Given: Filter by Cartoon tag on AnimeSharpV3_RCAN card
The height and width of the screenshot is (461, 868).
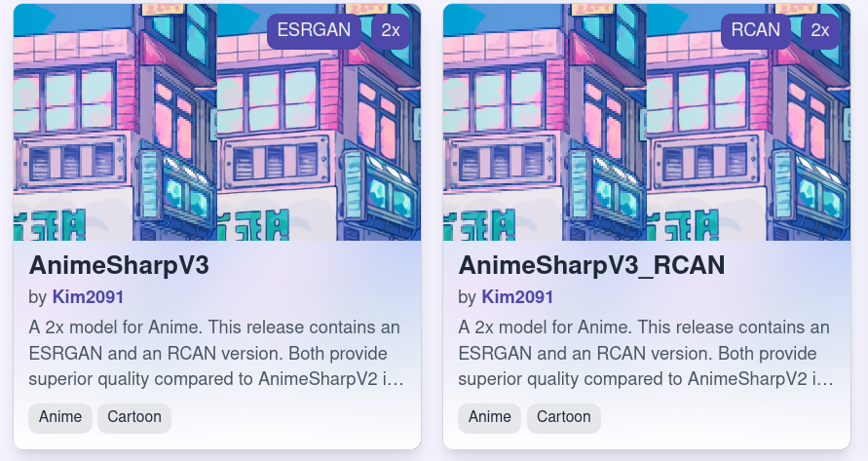Looking at the screenshot, I should click(564, 417).
